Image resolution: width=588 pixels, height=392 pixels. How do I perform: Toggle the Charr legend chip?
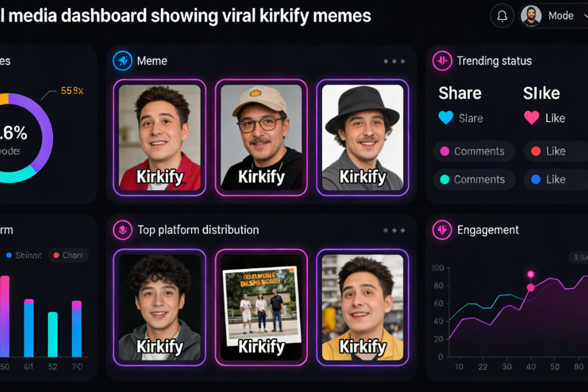69,255
